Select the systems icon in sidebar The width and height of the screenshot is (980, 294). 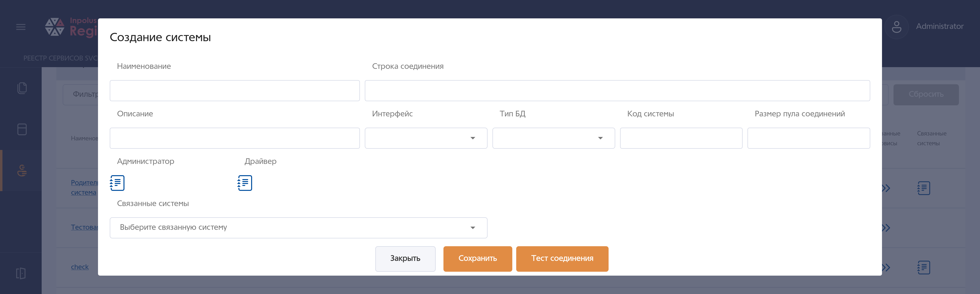(22, 170)
